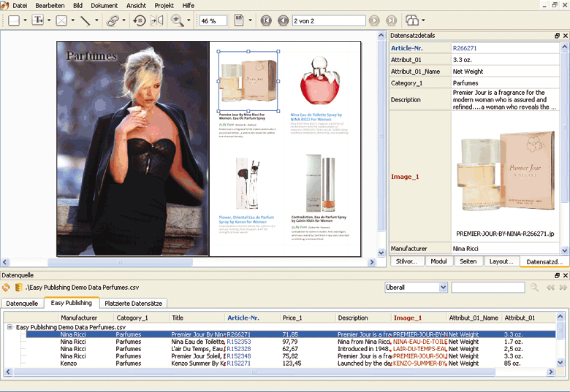Open the Bild menu
The image size is (570, 392).
click(77, 5)
